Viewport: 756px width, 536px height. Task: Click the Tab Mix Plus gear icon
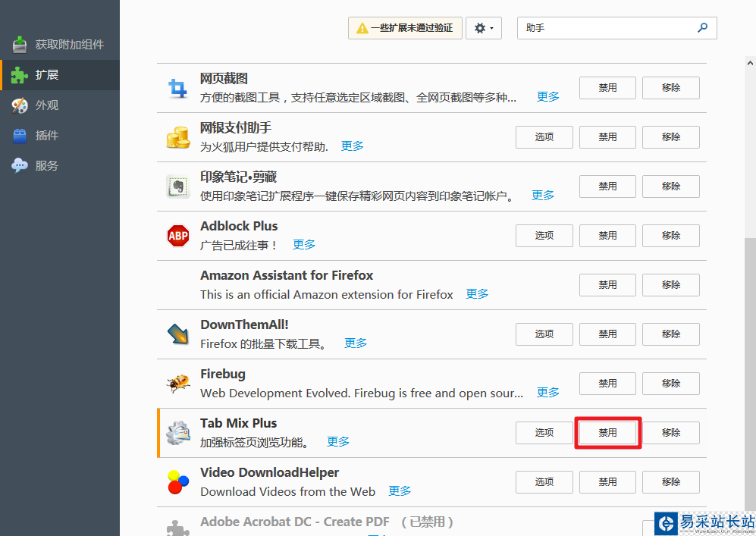point(178,433)
